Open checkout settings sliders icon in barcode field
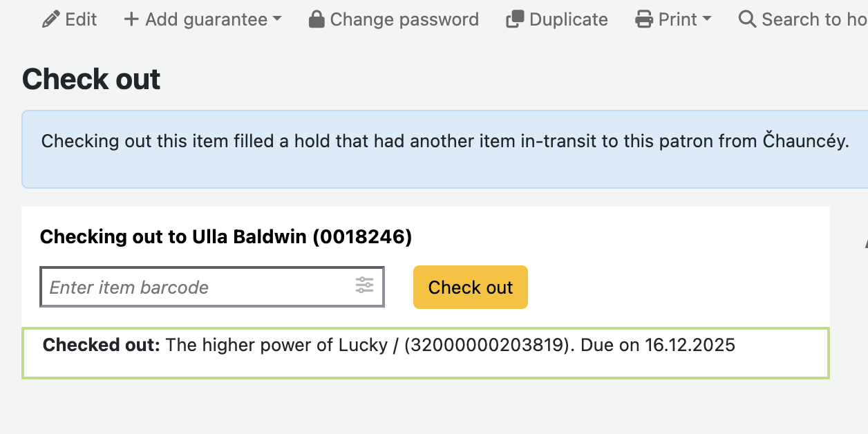The height and width of the screenshot is (434, 868). pyautogui.click(x=364, y=285)
